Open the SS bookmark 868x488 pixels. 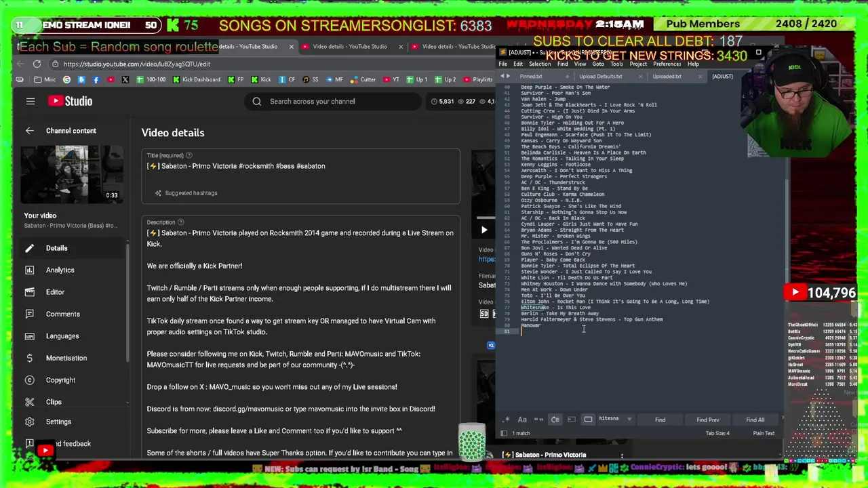[x=311, y=79]
